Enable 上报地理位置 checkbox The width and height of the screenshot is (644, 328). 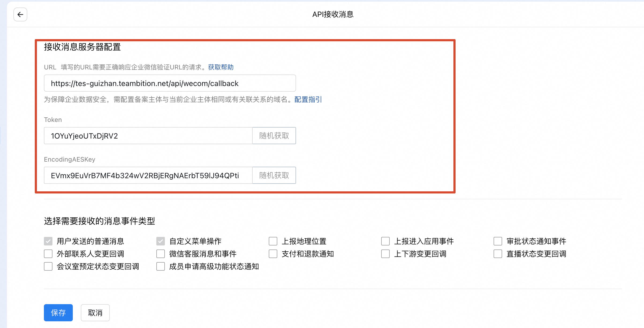tap(273, 241)
